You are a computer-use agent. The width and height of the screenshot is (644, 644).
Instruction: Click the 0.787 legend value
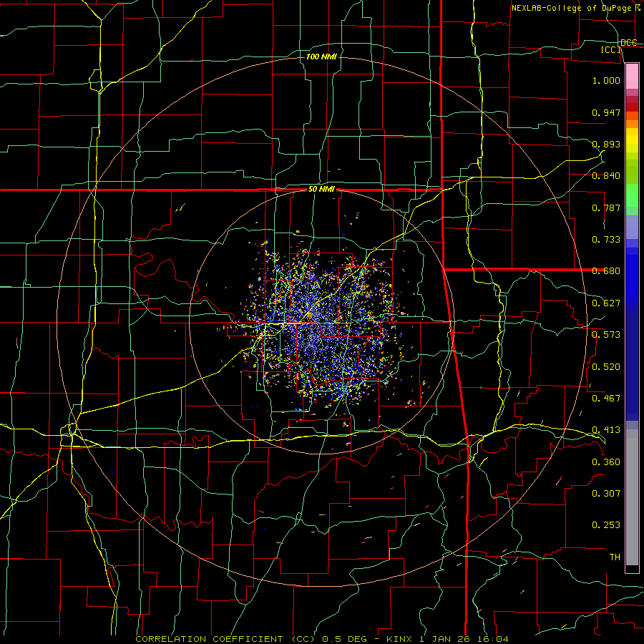tap(606, 208)
